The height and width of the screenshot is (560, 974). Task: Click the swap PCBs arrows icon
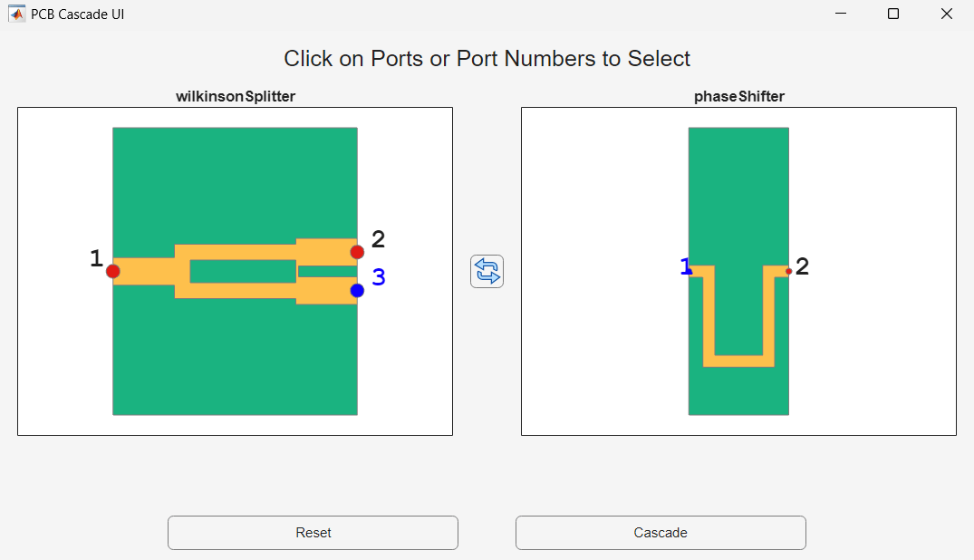(x=487, y=271)
